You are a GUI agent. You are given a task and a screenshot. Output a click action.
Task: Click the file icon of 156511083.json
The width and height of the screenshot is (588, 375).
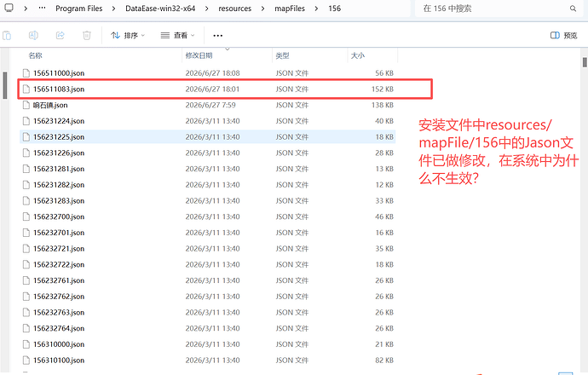[26, 89]
